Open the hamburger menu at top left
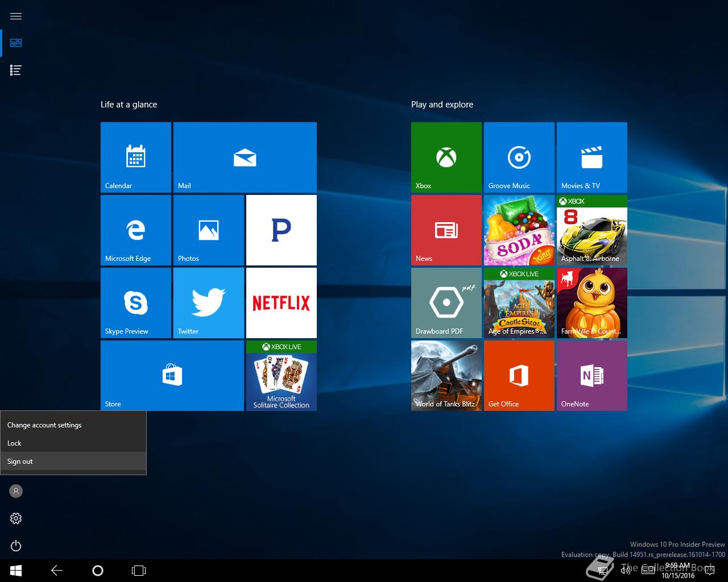This screenshot has height=582, width=728. [x=16, y=16]
